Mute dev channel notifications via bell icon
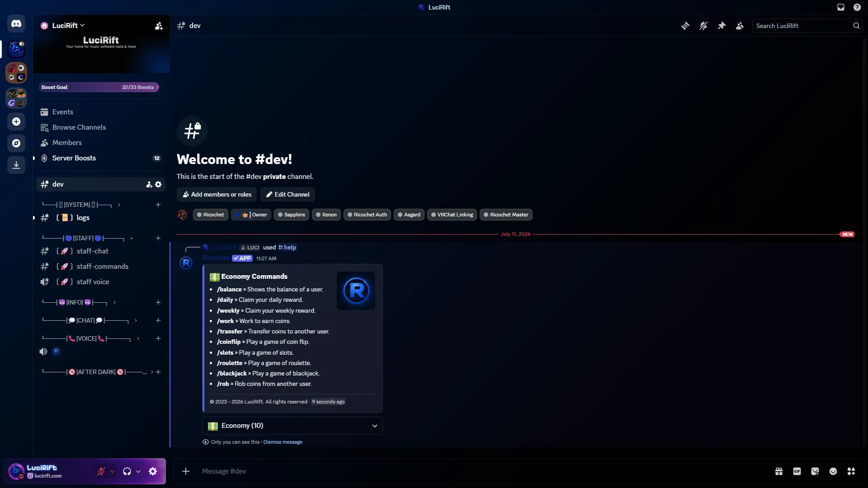This screenshot has width=868, height=488. [703, 26]
